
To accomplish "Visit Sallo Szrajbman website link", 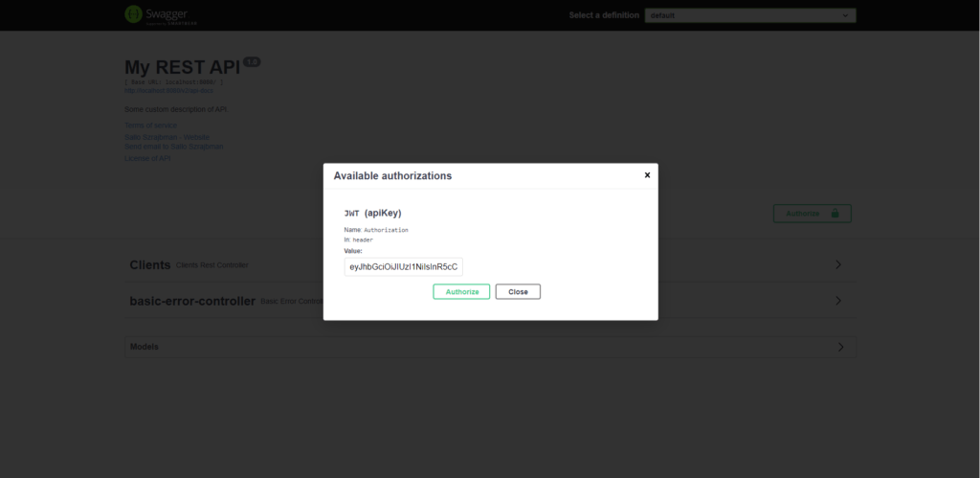I will pos(167,137).
